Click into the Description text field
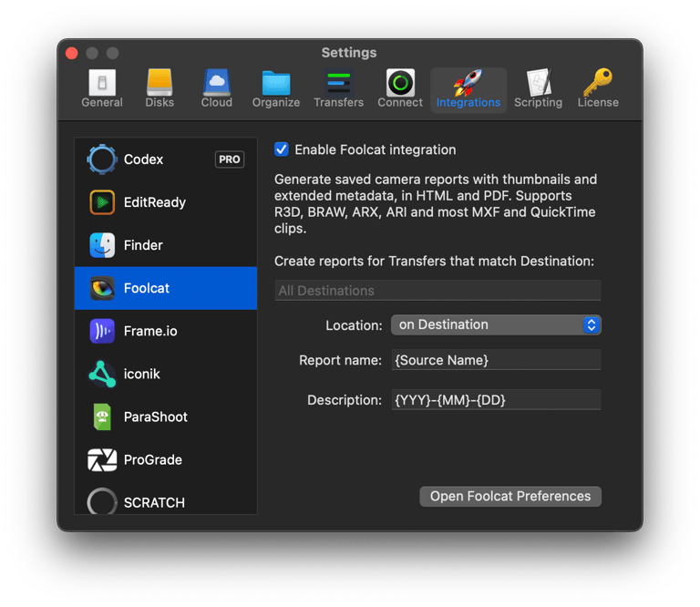 pyautogui.click(x=495, y=400)
